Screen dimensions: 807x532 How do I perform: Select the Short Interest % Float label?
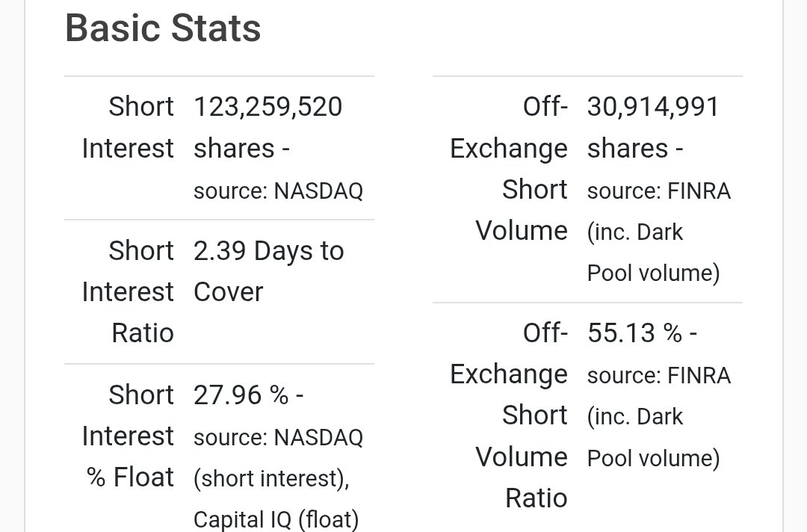click(129, 436)
